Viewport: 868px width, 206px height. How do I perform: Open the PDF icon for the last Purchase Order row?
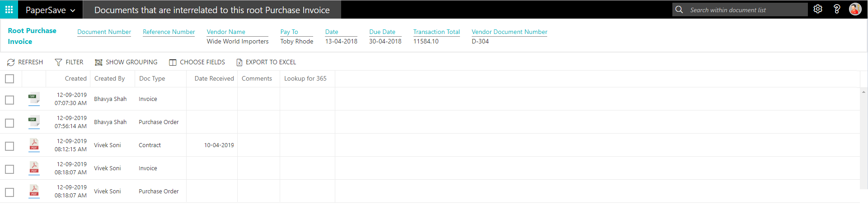[34, 191]
